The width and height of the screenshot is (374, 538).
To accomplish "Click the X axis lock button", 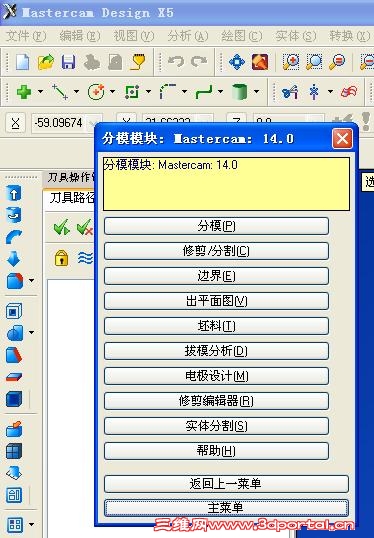I will [15, 123].
